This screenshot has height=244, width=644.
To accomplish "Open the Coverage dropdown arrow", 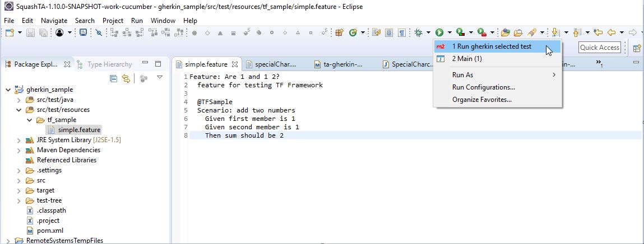I will (471, 32).
